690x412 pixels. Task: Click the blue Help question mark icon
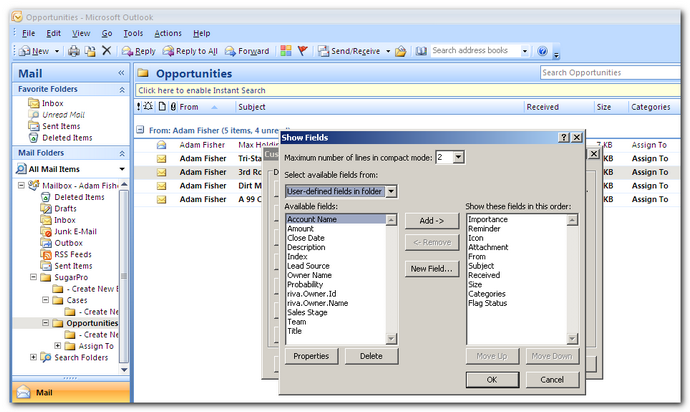[542, 51]
